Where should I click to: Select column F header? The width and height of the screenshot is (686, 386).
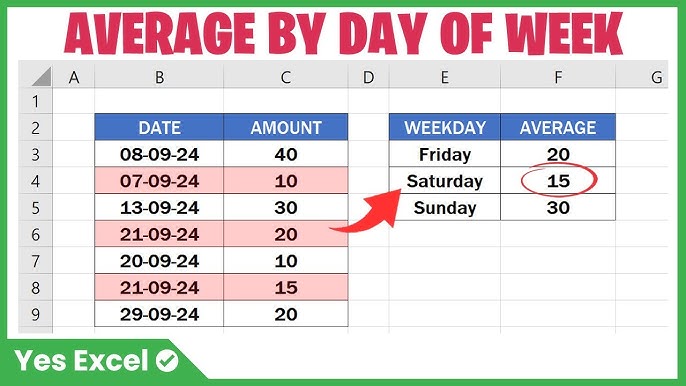(558, 77)
